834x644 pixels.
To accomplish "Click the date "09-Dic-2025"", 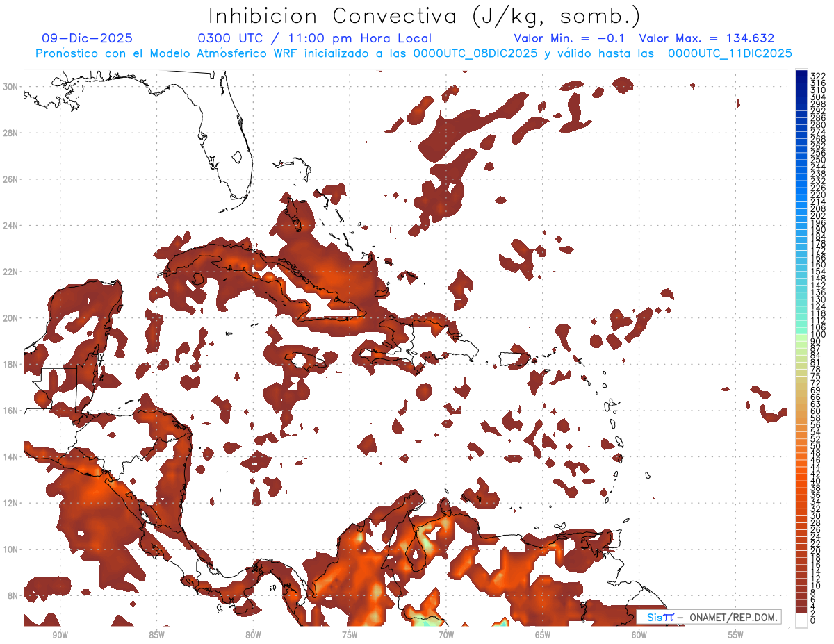I will point(88,39).
